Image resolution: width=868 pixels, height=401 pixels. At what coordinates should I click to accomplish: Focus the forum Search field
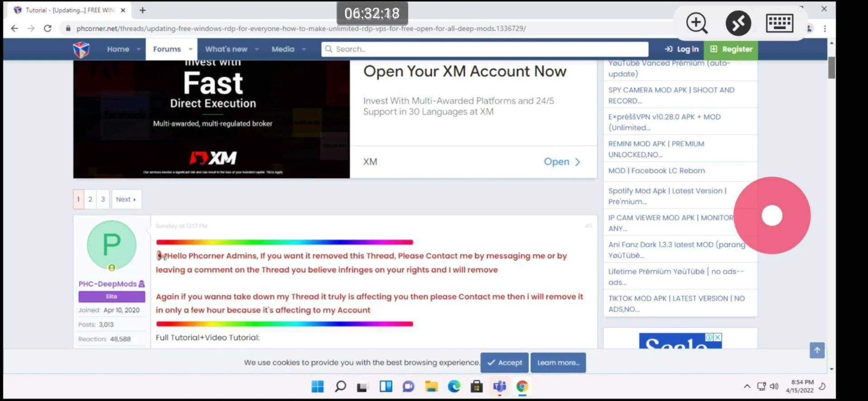485,49
